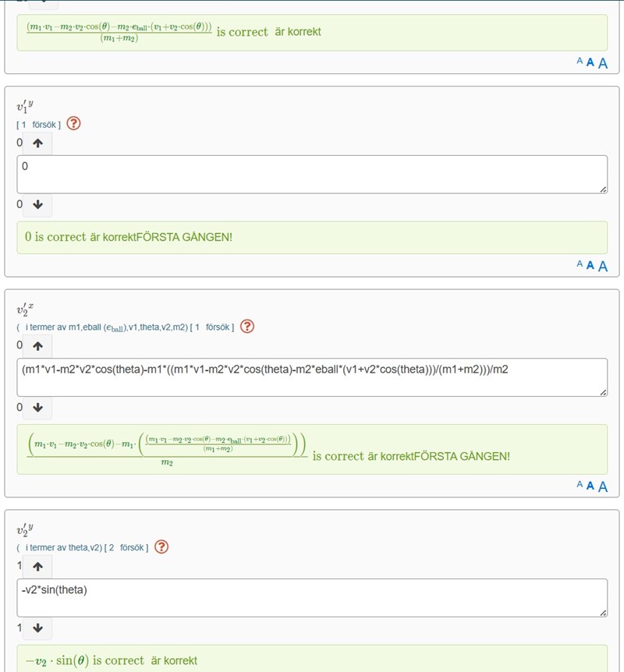Choose the largest 'A' in the topmost answer box
The image size is (624, 672).
click(603, 63)
